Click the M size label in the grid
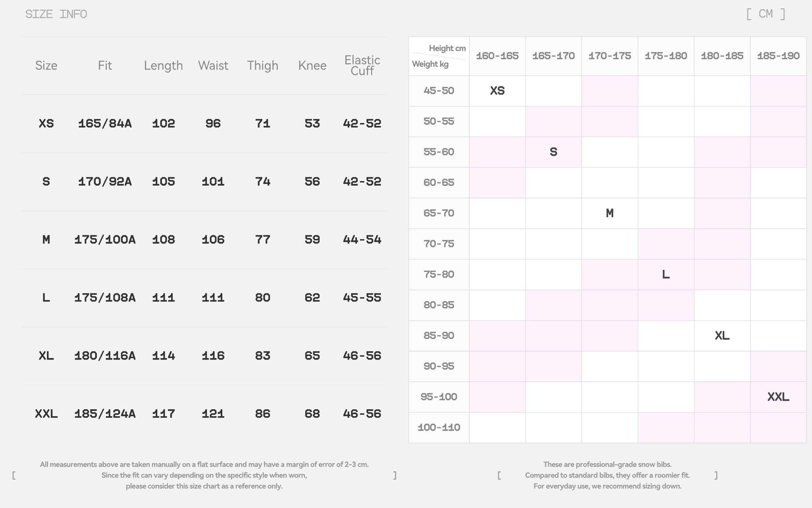812x508 pixels. coord(610,213)
